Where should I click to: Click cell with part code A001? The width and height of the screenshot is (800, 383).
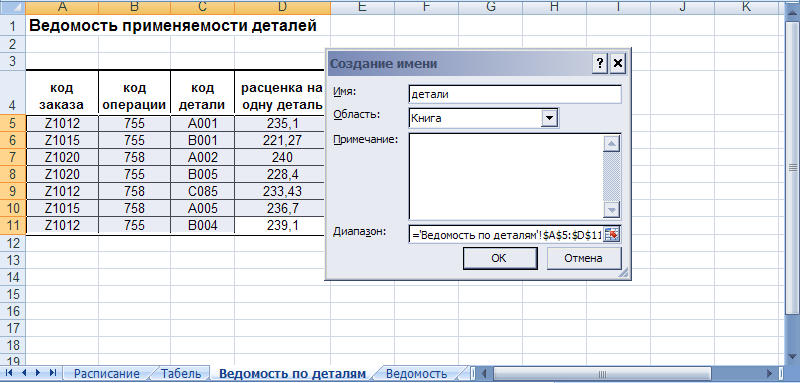(203, 123)
